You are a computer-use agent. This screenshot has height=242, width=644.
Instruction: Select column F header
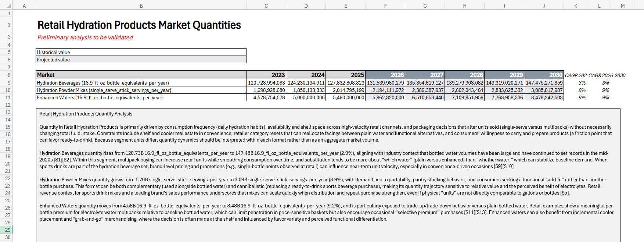coord(385,6)
